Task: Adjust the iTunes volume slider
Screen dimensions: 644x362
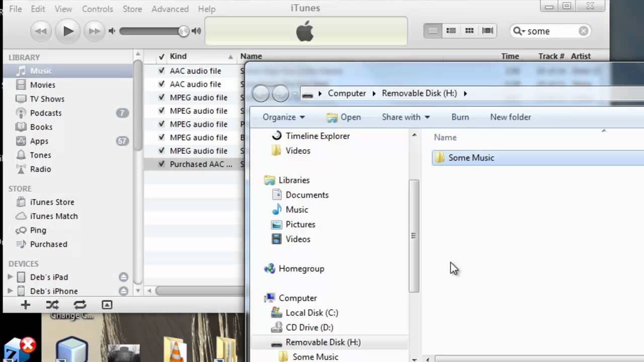Action: (x=183, y=31)
